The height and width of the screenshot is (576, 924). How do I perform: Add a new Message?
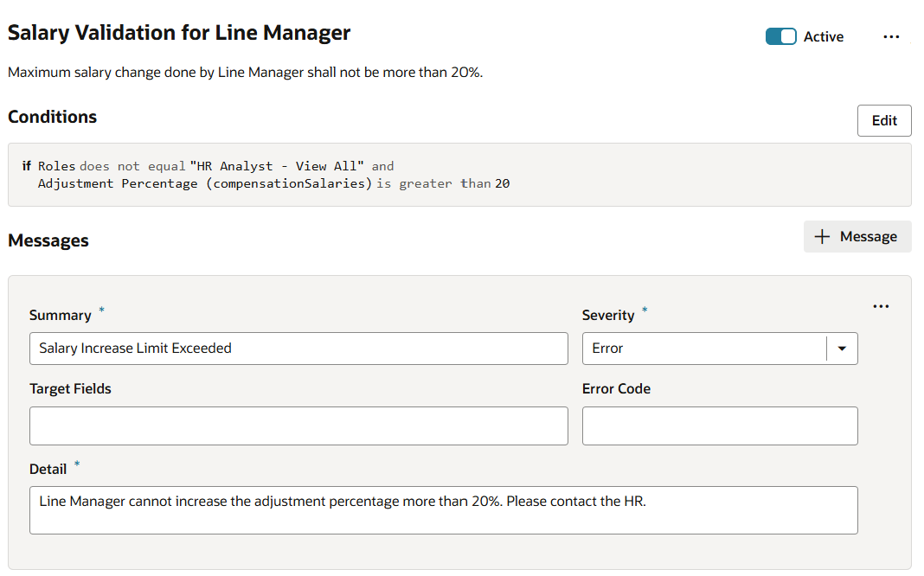click(x=857, y=237)
